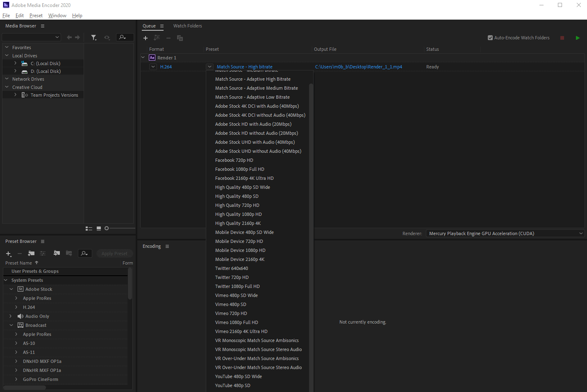Collapse the Favorites section

pos(7,48)
